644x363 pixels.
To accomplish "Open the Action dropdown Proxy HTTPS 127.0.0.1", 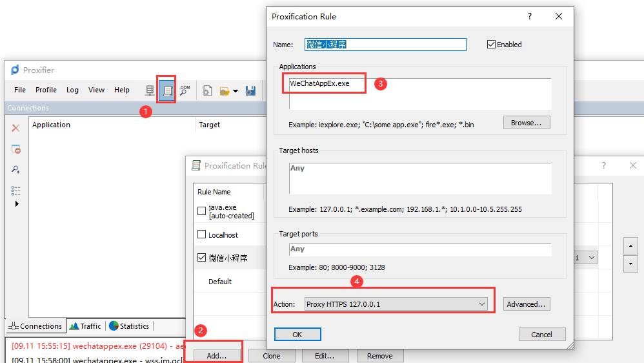I will click(x=396, y=304).
